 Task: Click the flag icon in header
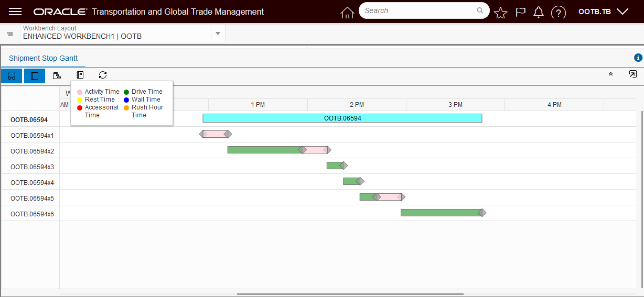[520, 12]
